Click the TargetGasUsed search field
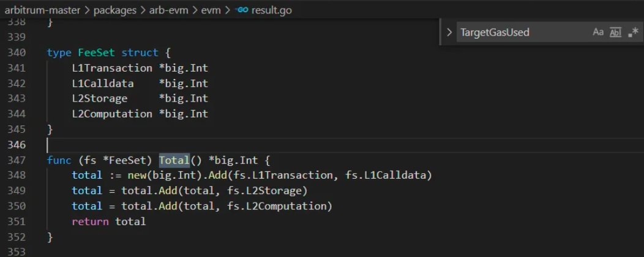644x257 pixels. coord(522,32)
